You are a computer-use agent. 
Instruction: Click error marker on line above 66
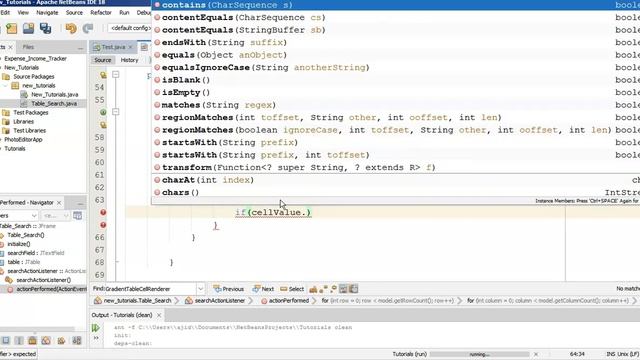pyautogui.click(x=103, y=225)
